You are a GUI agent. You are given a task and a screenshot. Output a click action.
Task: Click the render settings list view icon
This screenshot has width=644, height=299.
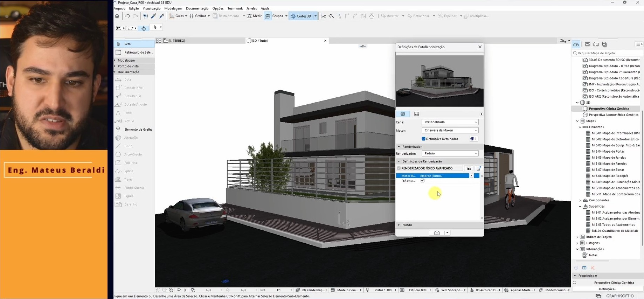tap(469, 168)
